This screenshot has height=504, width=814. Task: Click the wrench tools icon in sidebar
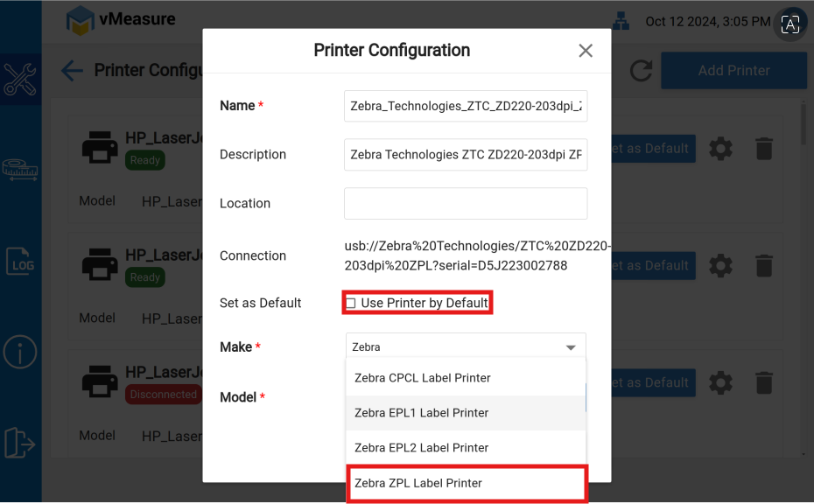(20, 79)
